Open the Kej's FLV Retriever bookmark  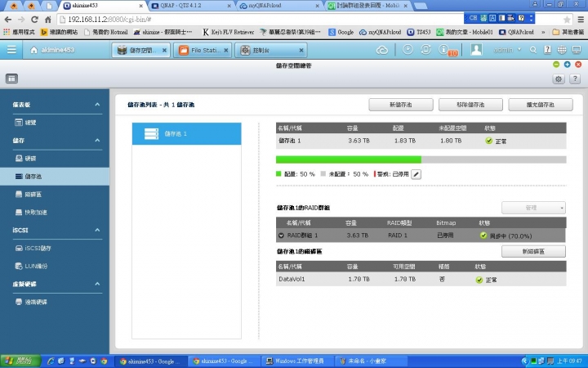[228, 32]
